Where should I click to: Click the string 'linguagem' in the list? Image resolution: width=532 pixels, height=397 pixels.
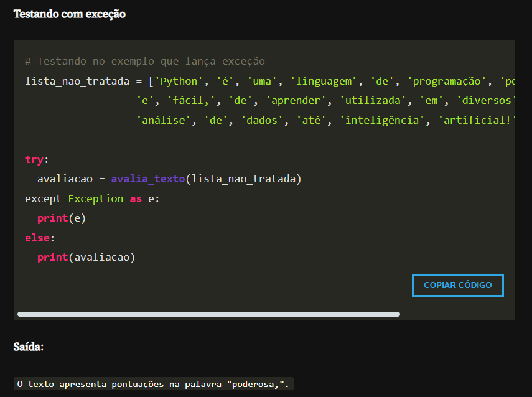pos(324,82)
